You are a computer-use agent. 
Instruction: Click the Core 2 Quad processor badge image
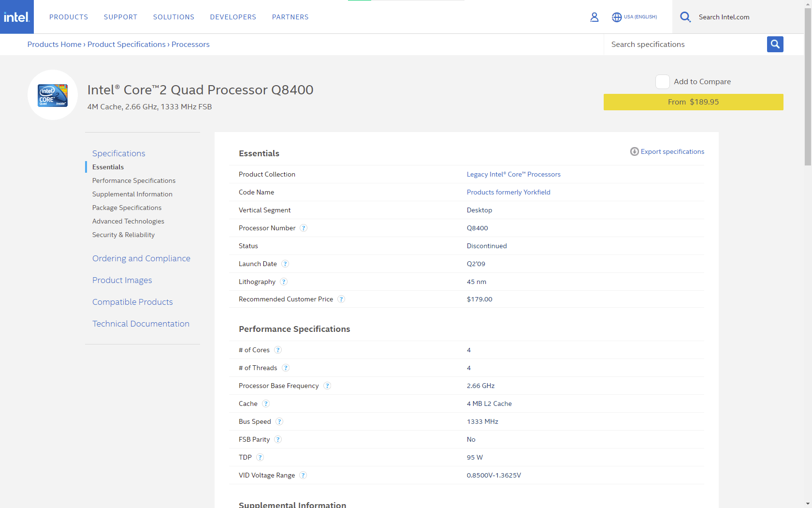pos(53,95)
